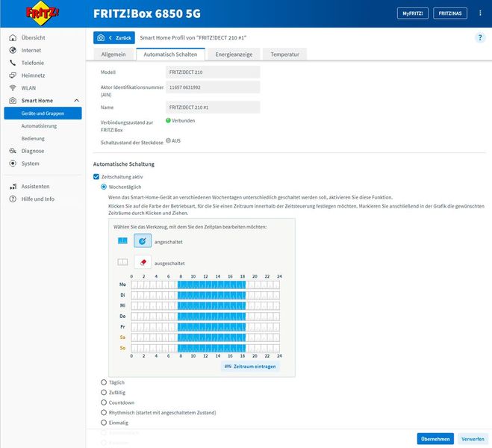Image resolution: width=492 pixels, height=448 pixels.
Task: Click the Übersicht home icon
Action: 13,37
